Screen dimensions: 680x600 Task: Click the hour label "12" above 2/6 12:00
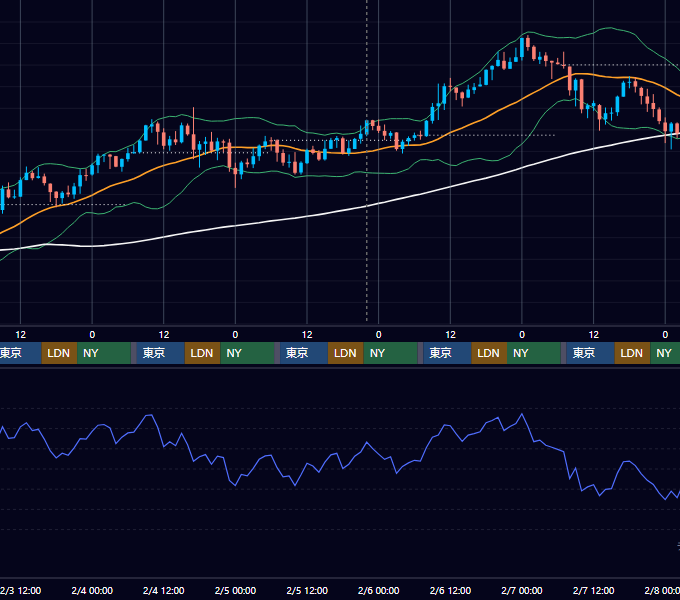pos(450,335)
